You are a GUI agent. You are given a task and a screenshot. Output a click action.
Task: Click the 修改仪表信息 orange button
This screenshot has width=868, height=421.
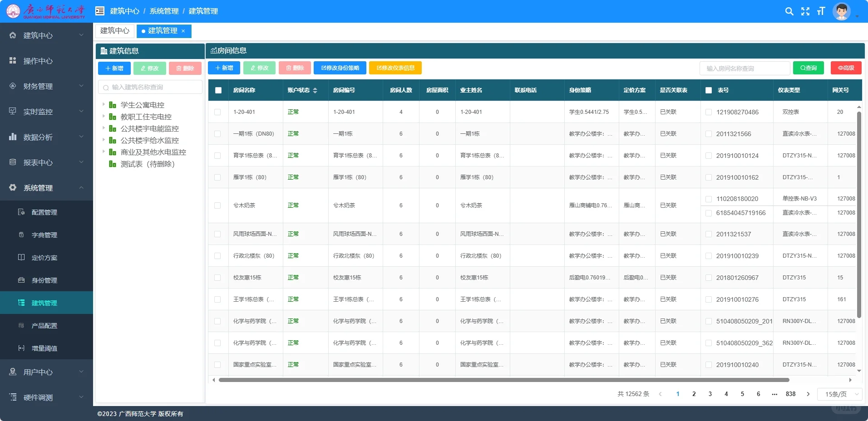pos(395,68)
